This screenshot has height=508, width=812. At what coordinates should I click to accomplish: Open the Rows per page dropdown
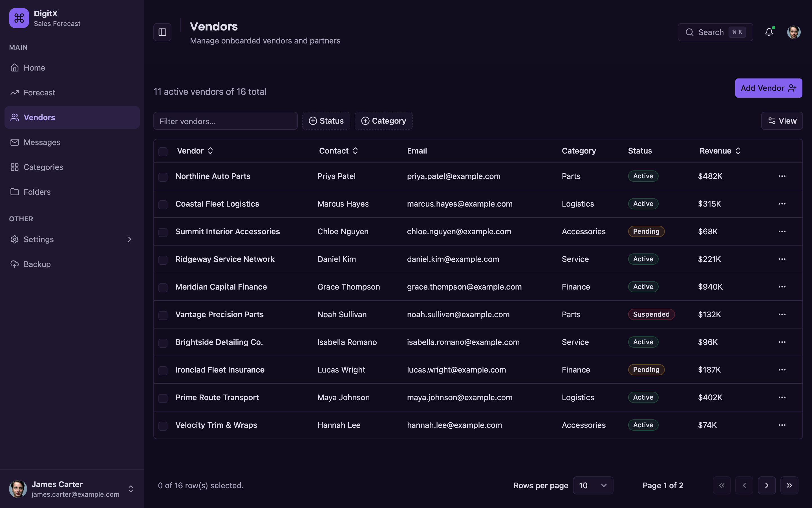(x=593, y=485)
